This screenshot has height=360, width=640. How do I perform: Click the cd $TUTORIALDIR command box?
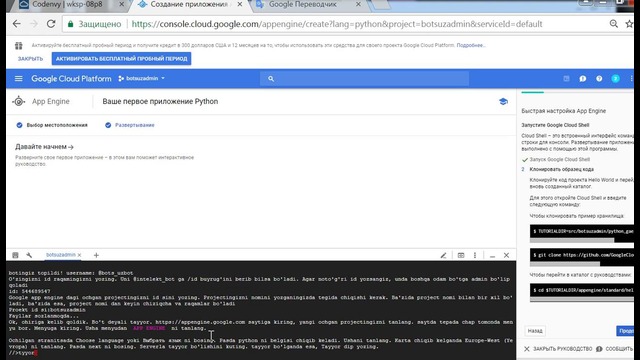point(582,290)
